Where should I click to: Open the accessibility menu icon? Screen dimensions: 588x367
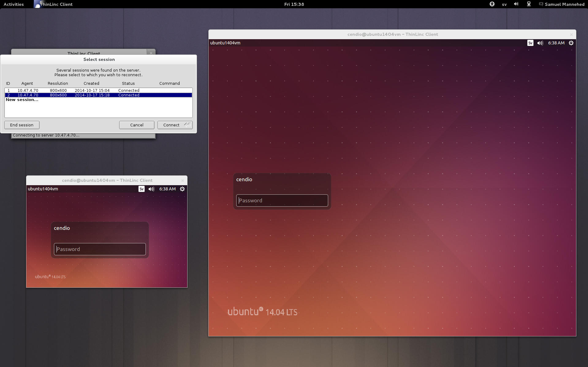[x=492, y=4]
